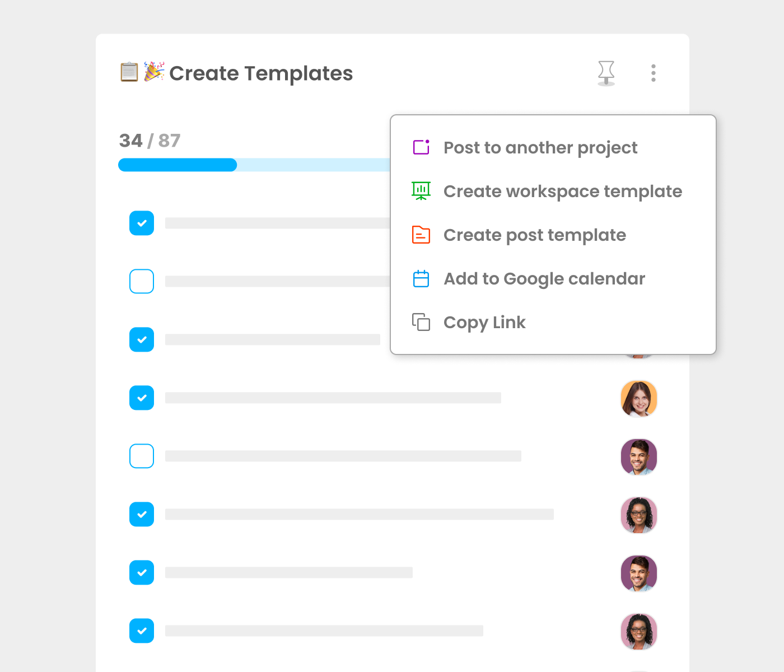Image resolution: width=784 pixels, height=672 pixels.
Task: Click Add to Google calendar
Action: coord(544,278)
